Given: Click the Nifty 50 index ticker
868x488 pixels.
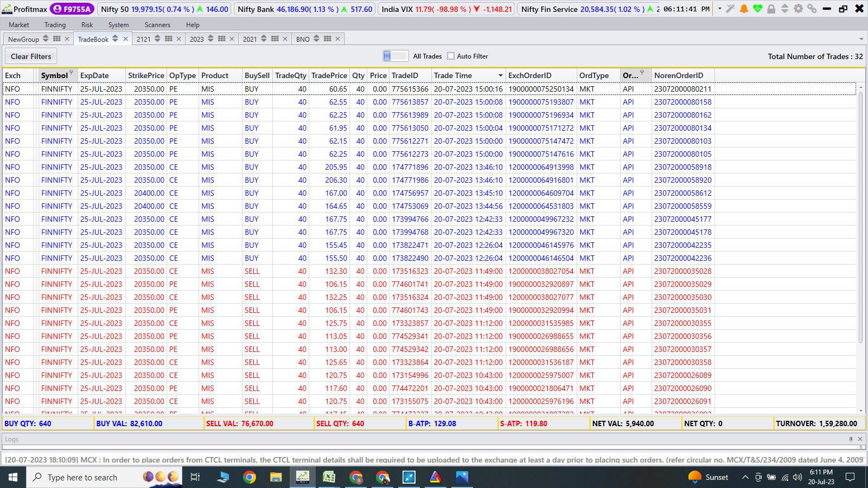Looking at the screenshot, I should point(164,9).
